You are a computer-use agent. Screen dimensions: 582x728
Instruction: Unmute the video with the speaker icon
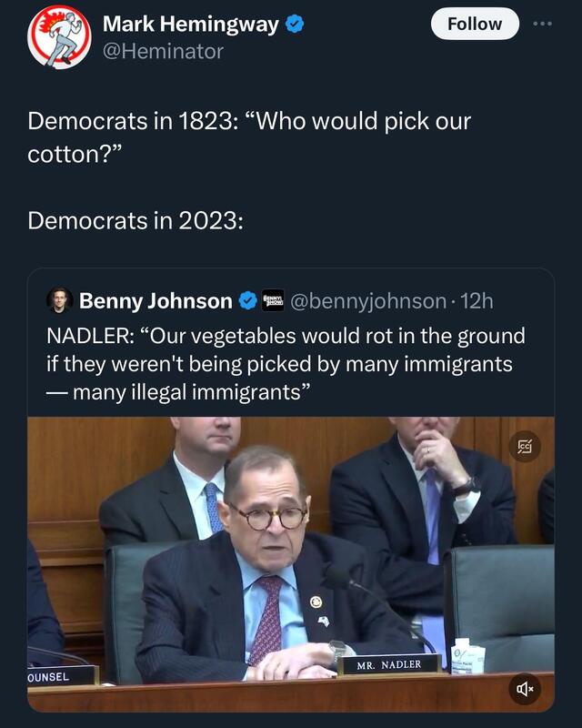(526, 689)
